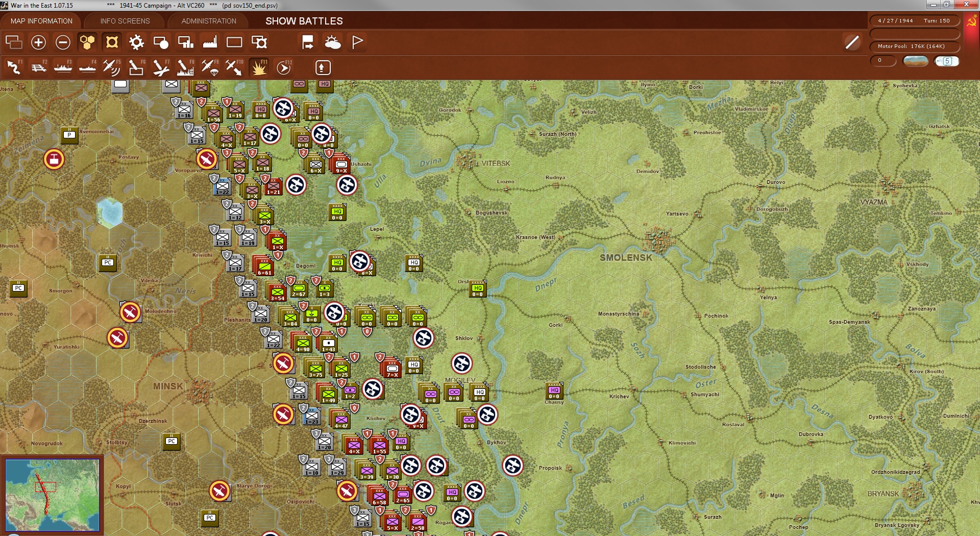Click the red rail marker near Postavy
Viewport: 980px width, 536px height.
54,159
